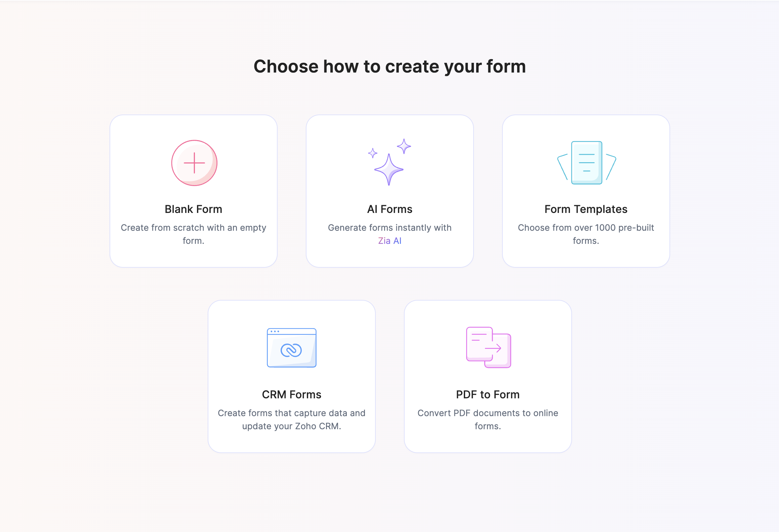The width and height of the screenshot is (779, 532).
Task: Select 'Choose from over 1000 pre-built forms' text
Action: [x=586, y=234]
